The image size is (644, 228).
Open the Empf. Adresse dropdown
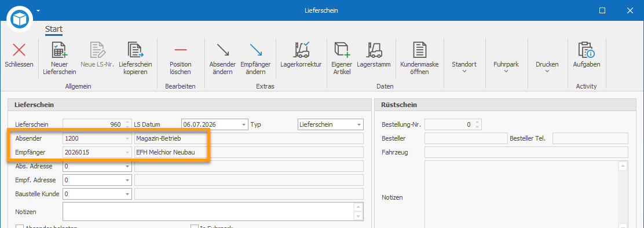tap(128, 180)
